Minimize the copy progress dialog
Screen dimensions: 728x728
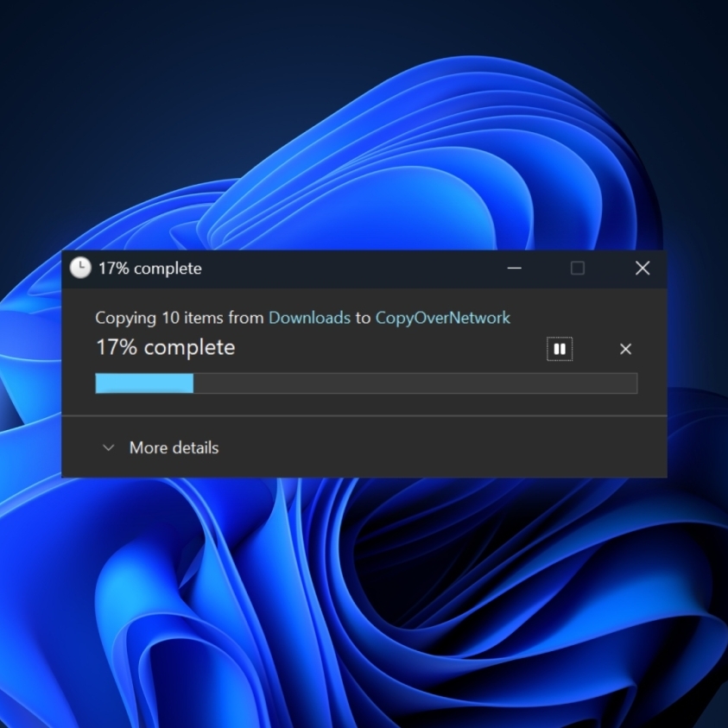pyautogui.click(x=515, y=269)
